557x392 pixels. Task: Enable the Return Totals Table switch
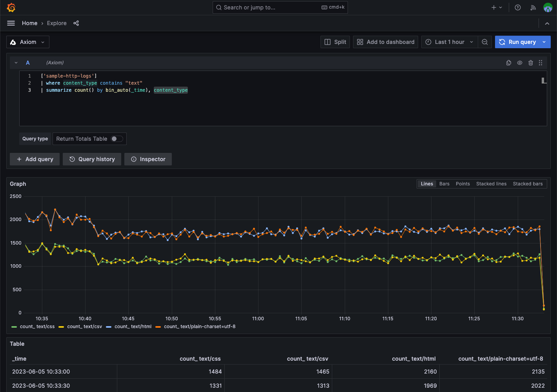(117, 139)
